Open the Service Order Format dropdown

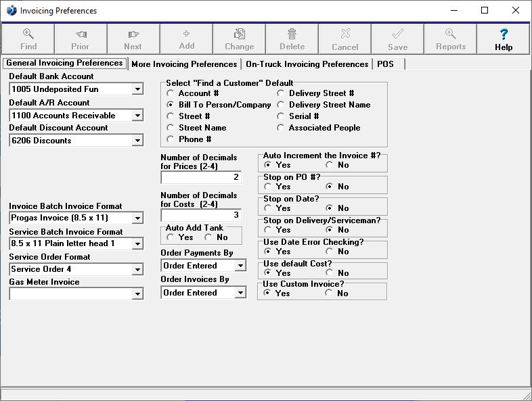pos(137,269)
